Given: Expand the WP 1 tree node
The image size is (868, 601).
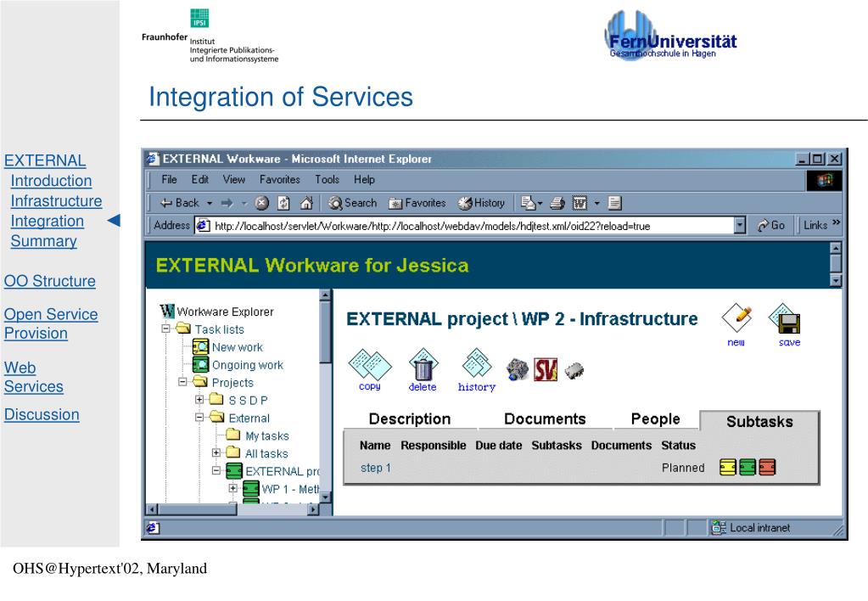Looking at the screenshot, I should [233, 488].
